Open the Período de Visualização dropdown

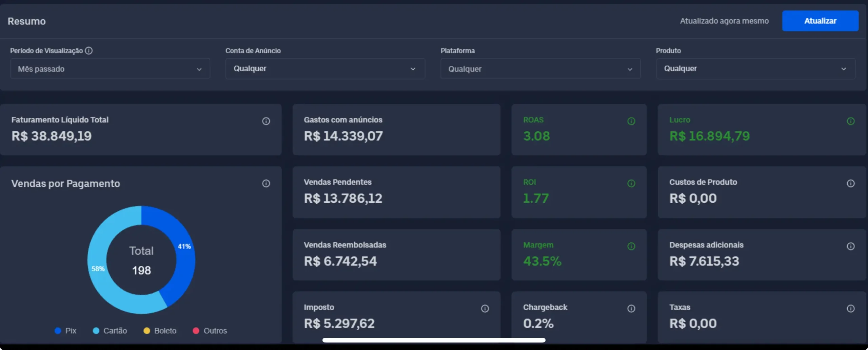(110, 69)
